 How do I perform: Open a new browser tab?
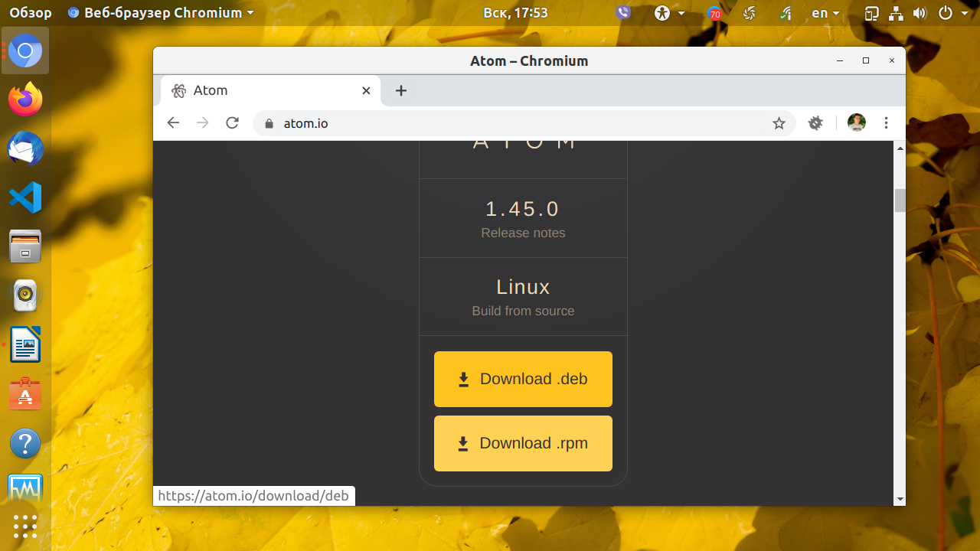coord(401,90)
